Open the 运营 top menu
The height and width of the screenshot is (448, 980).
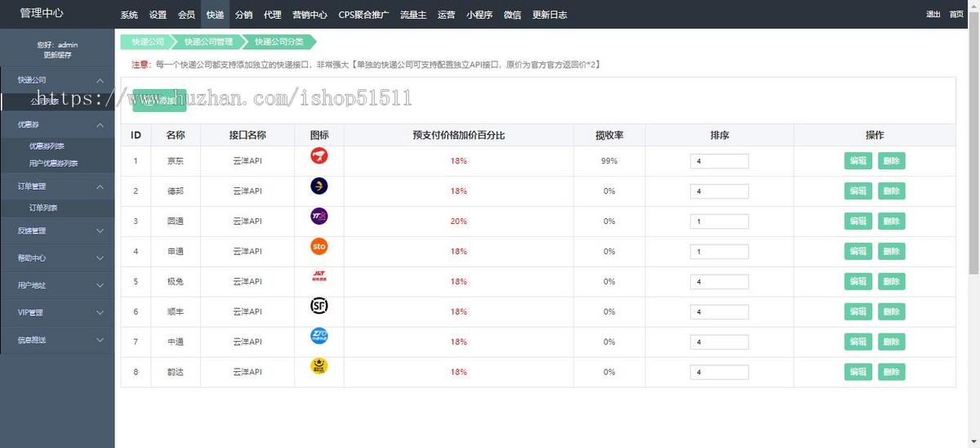[447, 15]
